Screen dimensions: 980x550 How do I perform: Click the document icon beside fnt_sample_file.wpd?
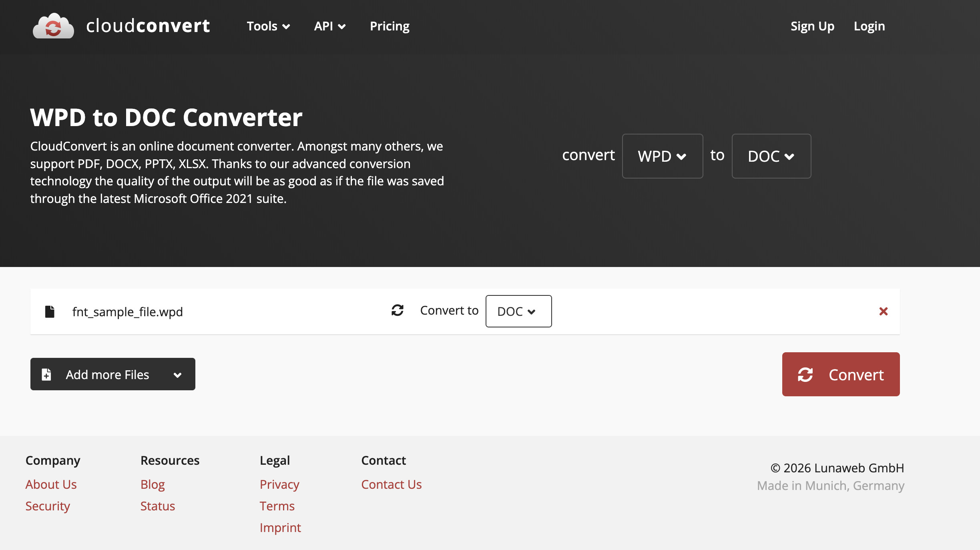[49, 311]
